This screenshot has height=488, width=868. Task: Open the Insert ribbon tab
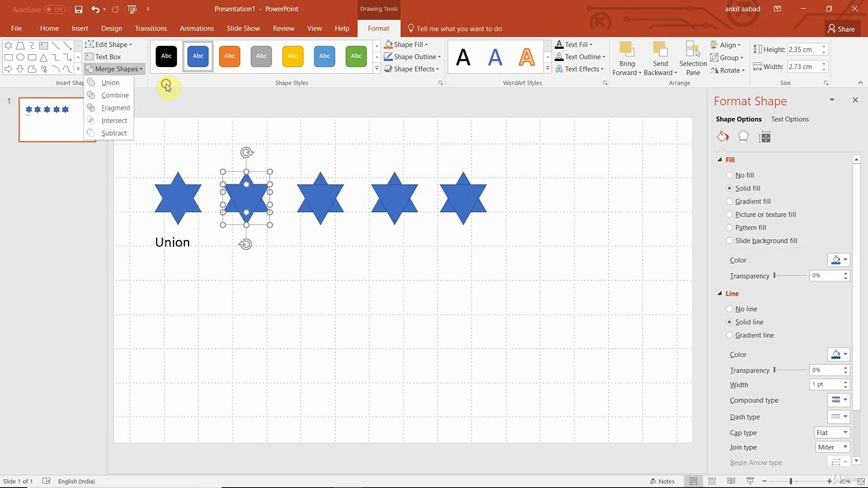80,28
